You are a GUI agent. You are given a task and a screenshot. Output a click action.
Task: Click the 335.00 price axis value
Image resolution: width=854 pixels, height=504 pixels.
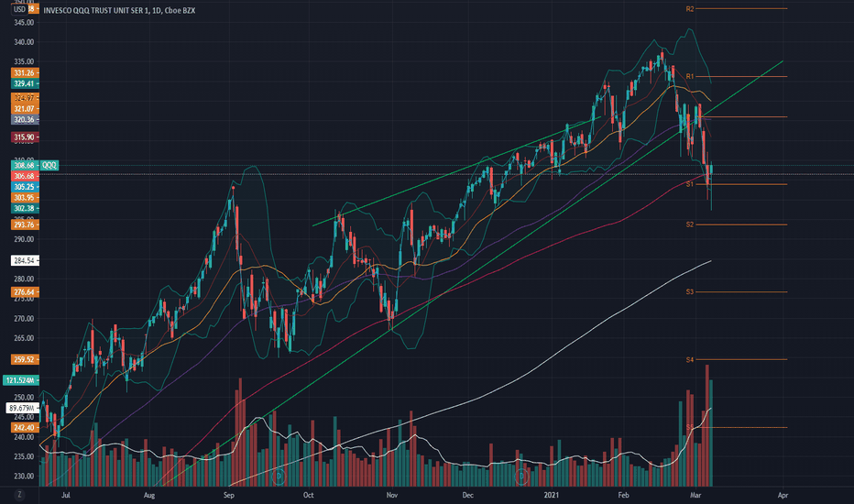coord(24,62)
